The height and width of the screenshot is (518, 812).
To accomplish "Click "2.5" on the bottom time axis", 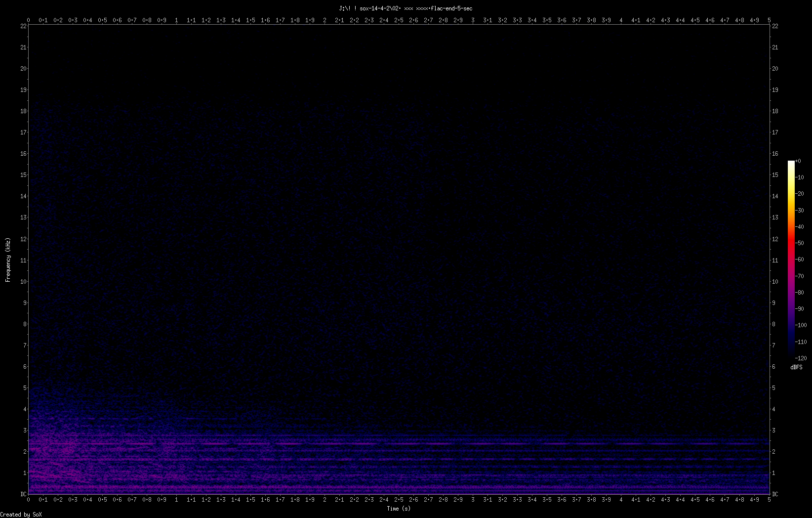I will click(x=399, y=500).
